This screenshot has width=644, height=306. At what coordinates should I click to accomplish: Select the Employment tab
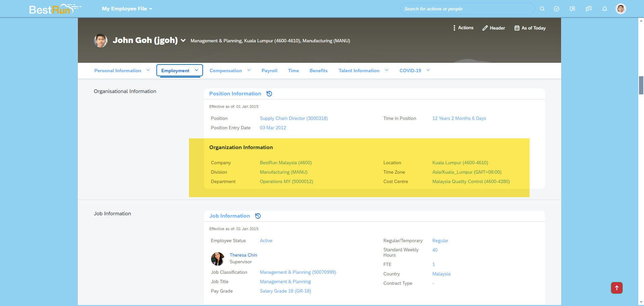pyautogui.click(x=175, y=71)
